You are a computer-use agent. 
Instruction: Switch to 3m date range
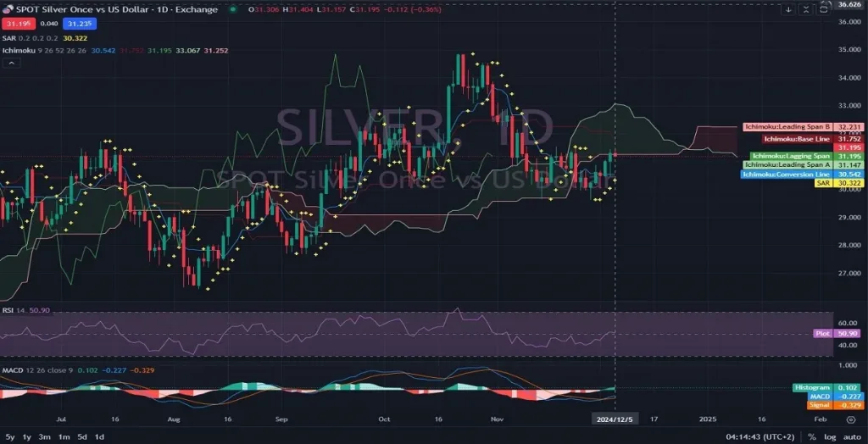(x=45, y=437)
